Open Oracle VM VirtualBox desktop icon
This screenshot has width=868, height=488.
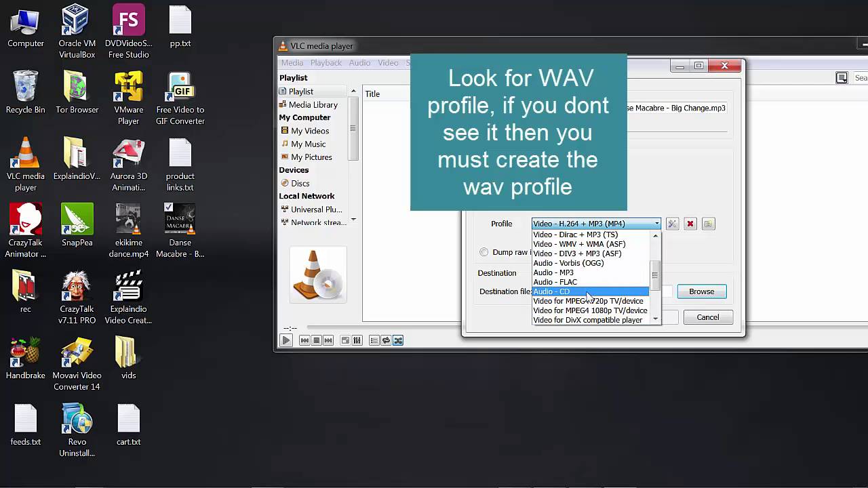point(77,32)
